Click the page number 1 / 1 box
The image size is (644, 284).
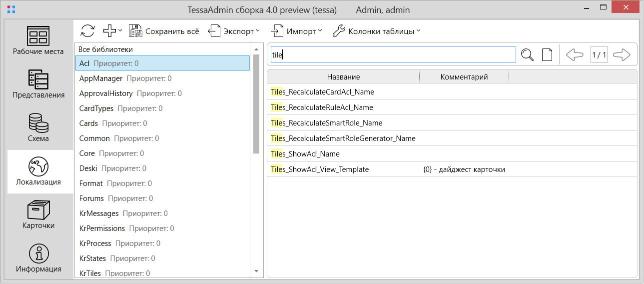(599, 54)
